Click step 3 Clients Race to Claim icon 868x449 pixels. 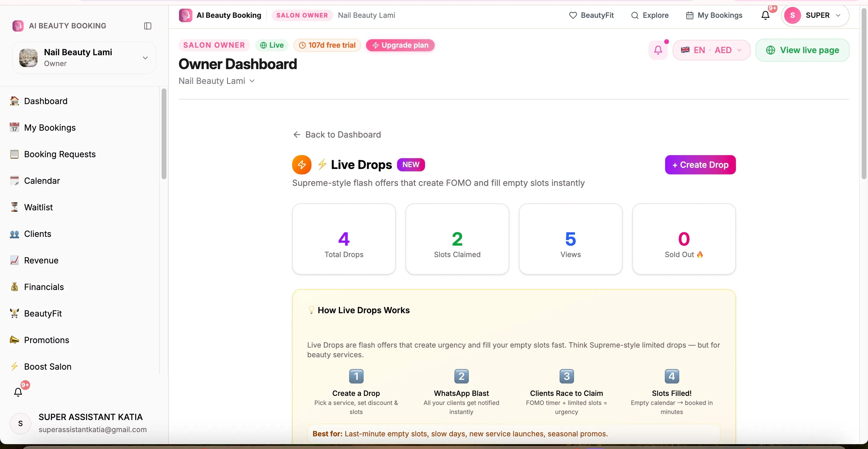(567, 376)
